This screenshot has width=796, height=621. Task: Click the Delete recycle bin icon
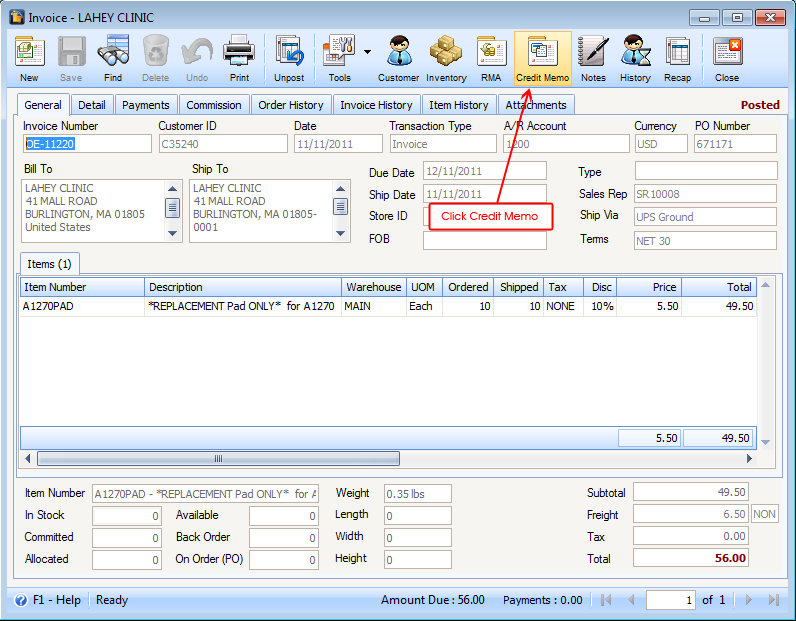point(155,51)
